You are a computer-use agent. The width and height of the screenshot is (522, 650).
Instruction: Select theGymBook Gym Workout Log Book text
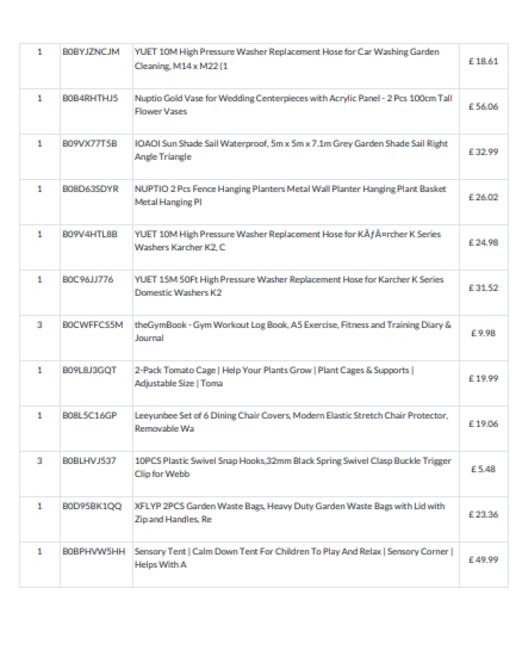293,331
